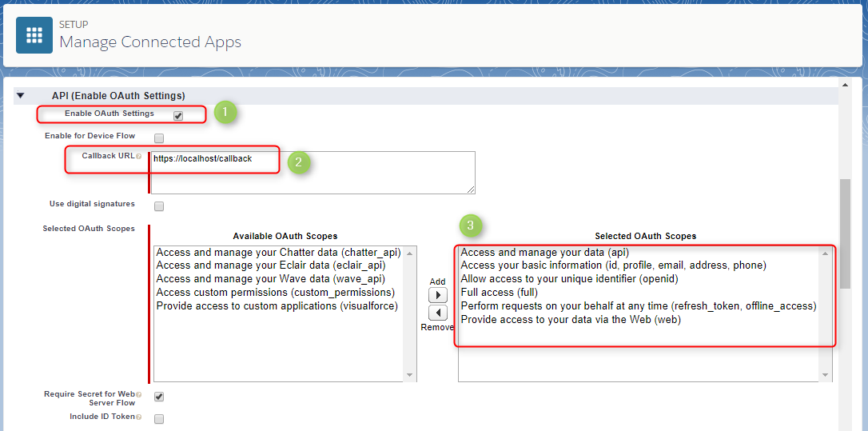
Task: Click the Remove arrow button
Action: (x=438, y=313)
